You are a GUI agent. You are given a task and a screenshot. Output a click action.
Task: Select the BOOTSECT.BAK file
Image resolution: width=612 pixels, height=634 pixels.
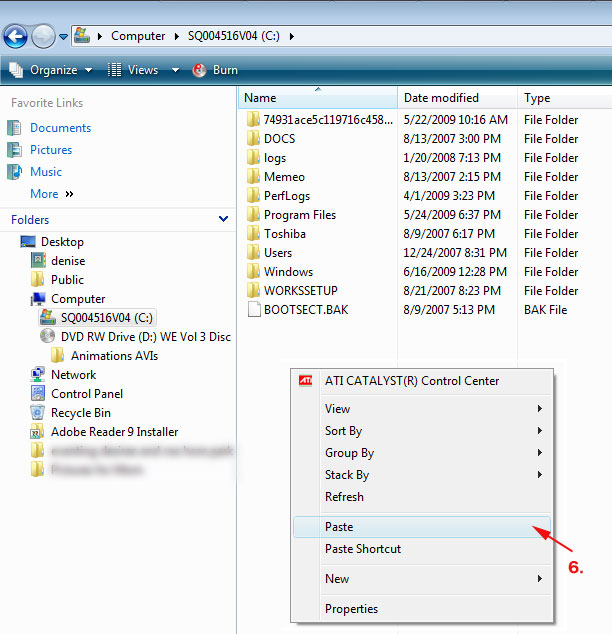305,310
